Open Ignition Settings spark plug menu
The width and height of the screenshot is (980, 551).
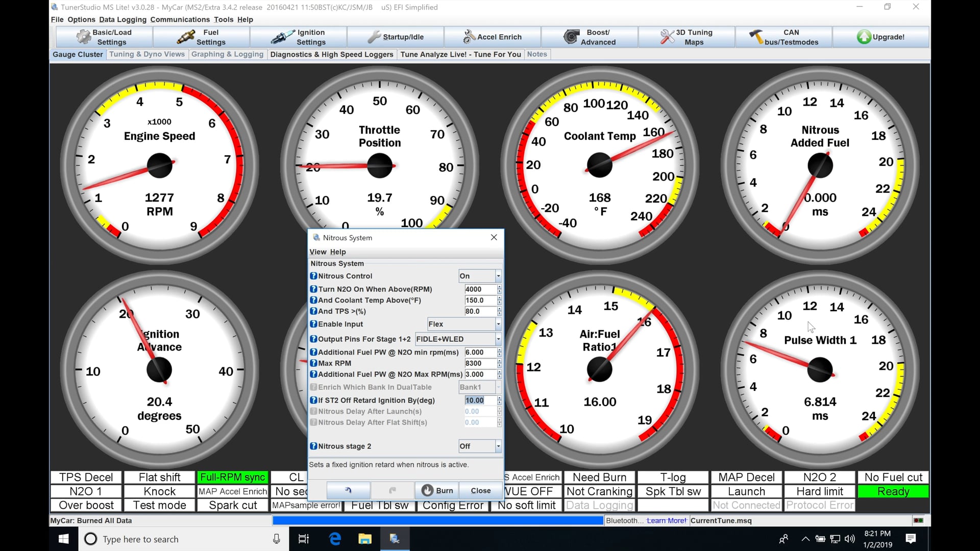298,37
